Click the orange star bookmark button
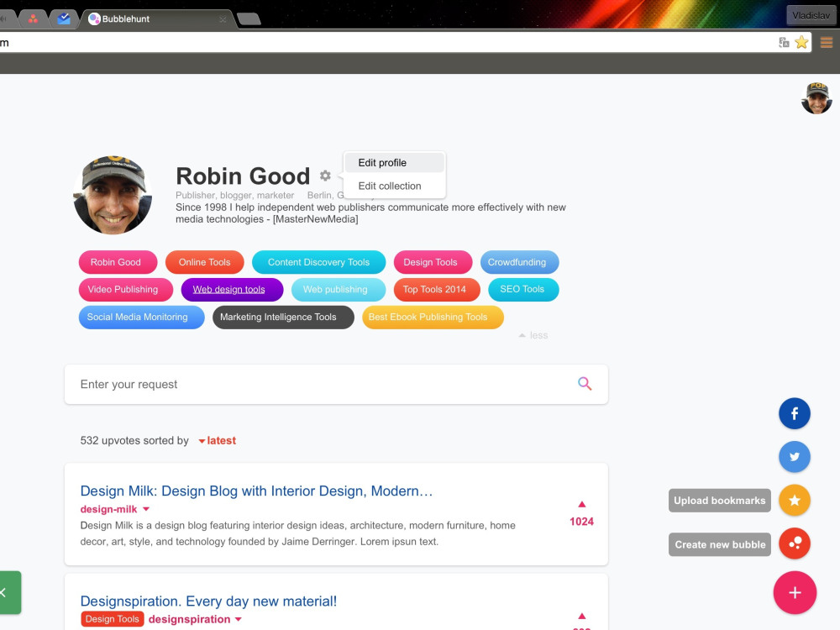840x630 pixels. (x=795, y=501)
